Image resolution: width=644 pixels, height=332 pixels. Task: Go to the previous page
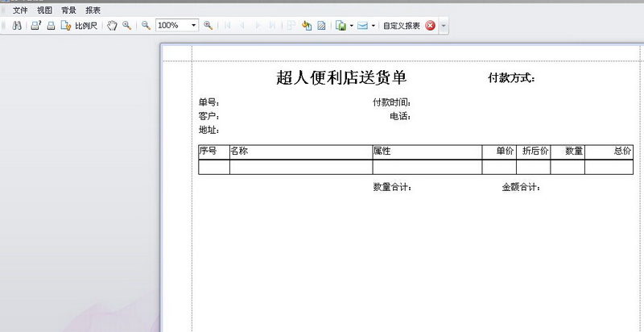coord(242,26)
